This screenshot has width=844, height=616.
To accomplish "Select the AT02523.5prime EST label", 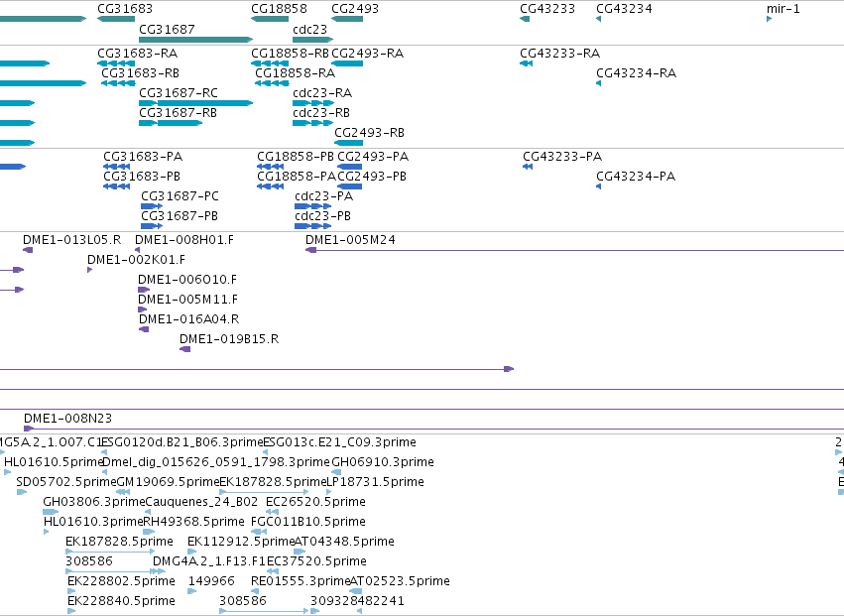I will pyautogui.click(x=400, y=581).
